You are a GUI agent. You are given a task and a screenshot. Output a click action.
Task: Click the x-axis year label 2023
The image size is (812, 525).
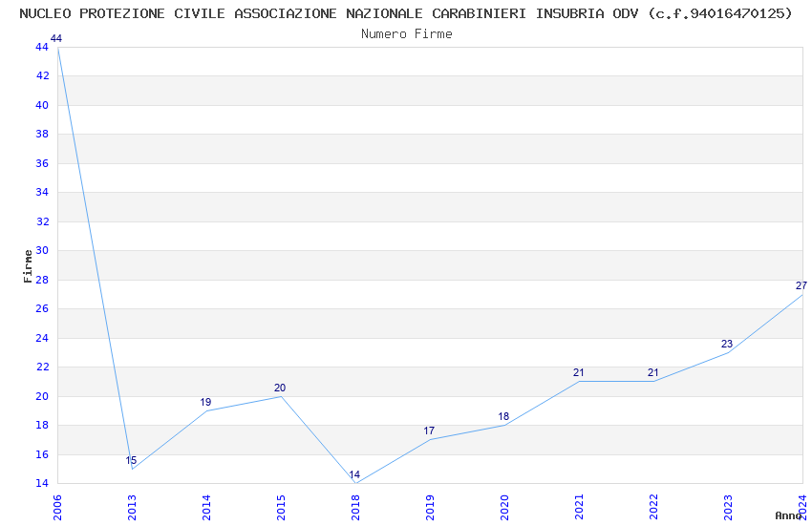tap(728, 508)
